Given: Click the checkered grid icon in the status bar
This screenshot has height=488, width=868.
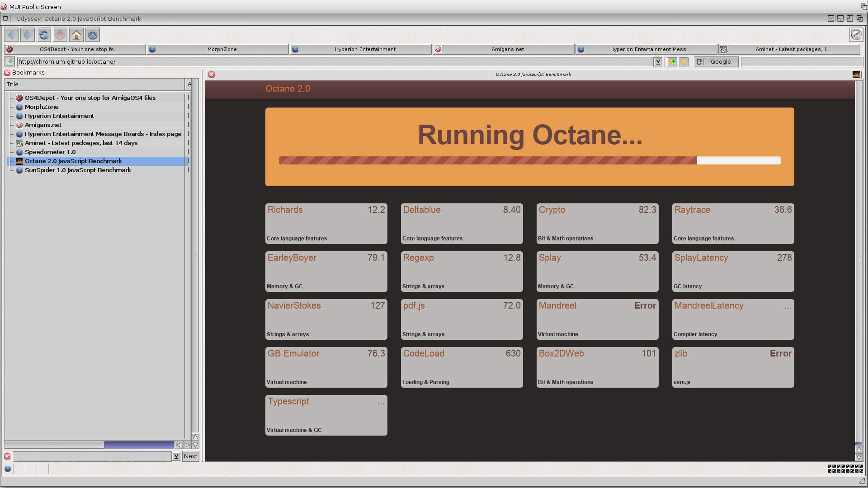Looking at the screenshot, I should pos(845,469).
